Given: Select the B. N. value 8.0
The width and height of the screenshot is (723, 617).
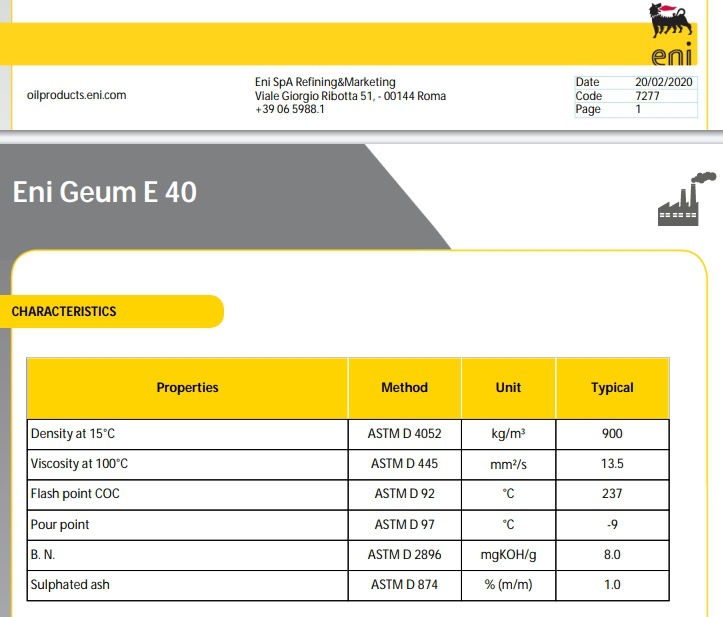Looking at the screenshot, I should coord(612,555).
